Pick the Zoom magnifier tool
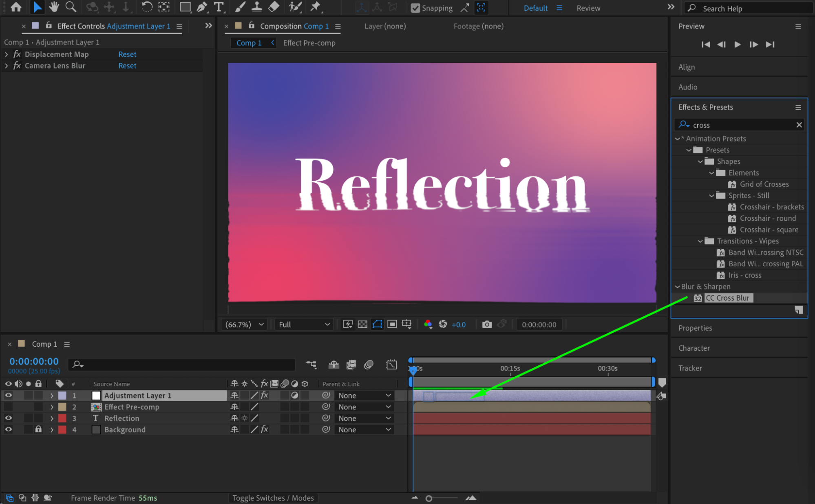This screenshot has height=504, width=815. coord(71,7)
